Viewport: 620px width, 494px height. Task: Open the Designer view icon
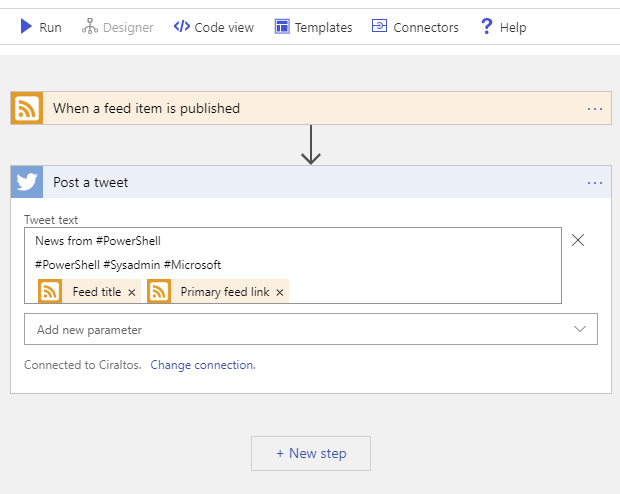coord(90,26)
